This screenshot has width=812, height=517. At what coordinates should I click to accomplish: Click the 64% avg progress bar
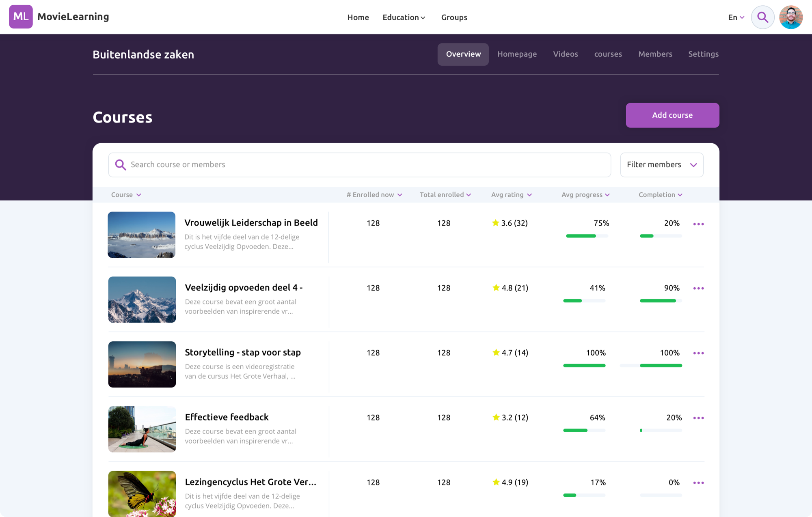pyautogui.click(x=584, y=431)
